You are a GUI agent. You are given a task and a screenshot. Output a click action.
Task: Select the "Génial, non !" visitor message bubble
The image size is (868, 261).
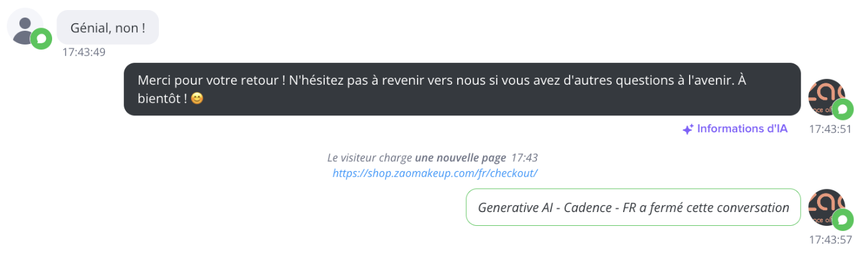tap(108, 27)
